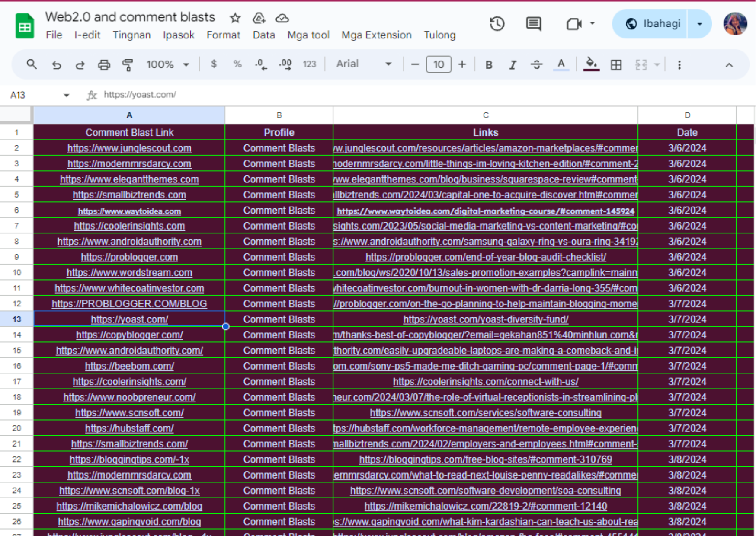The width and height of the screenshot is (756, 536).
Task: Expand the Name Box dropdown arrow
Action: point(66,95)
